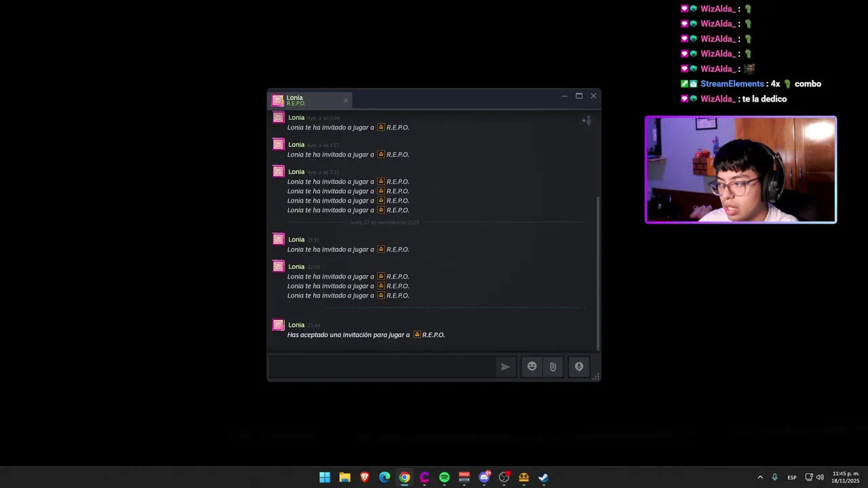Open the purple C app in the taskbar

click(x=425, y=477)
